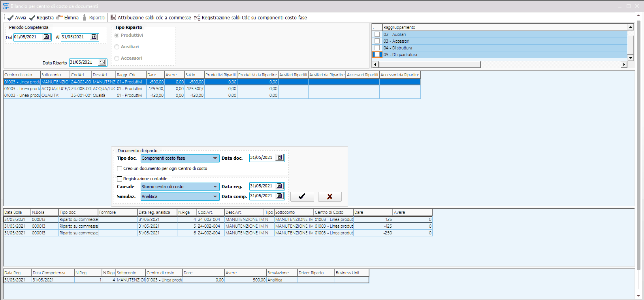Open calendar picker for Data reg.

coord(280,186)
